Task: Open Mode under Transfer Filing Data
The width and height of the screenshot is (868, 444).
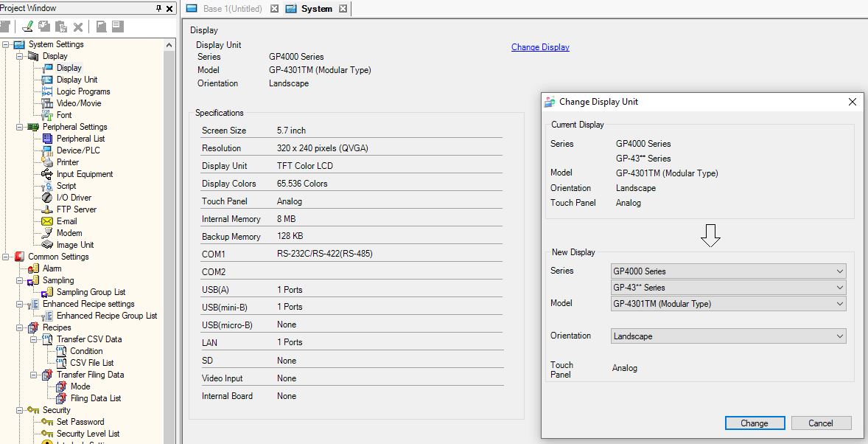Action: coord(80,386)
